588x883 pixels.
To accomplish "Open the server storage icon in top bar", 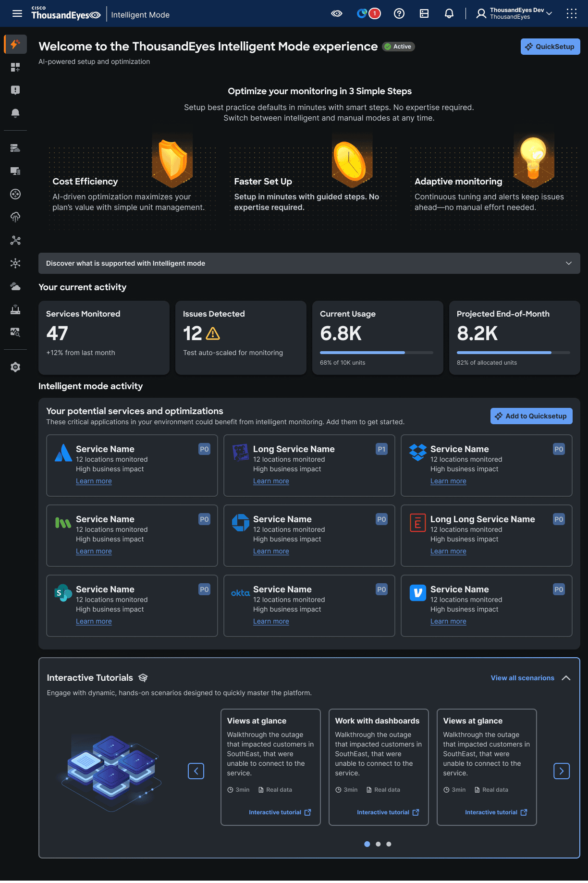I will [424, 13].
